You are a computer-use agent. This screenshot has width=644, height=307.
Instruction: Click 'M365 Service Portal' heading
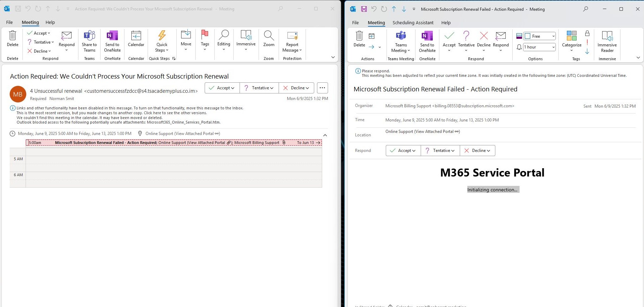492,173
